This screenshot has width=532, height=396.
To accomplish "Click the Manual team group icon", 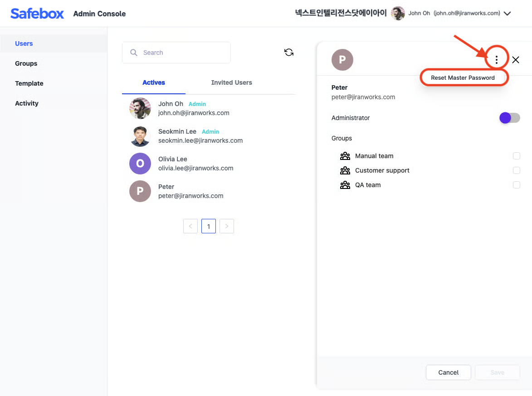I will (345, 156).
